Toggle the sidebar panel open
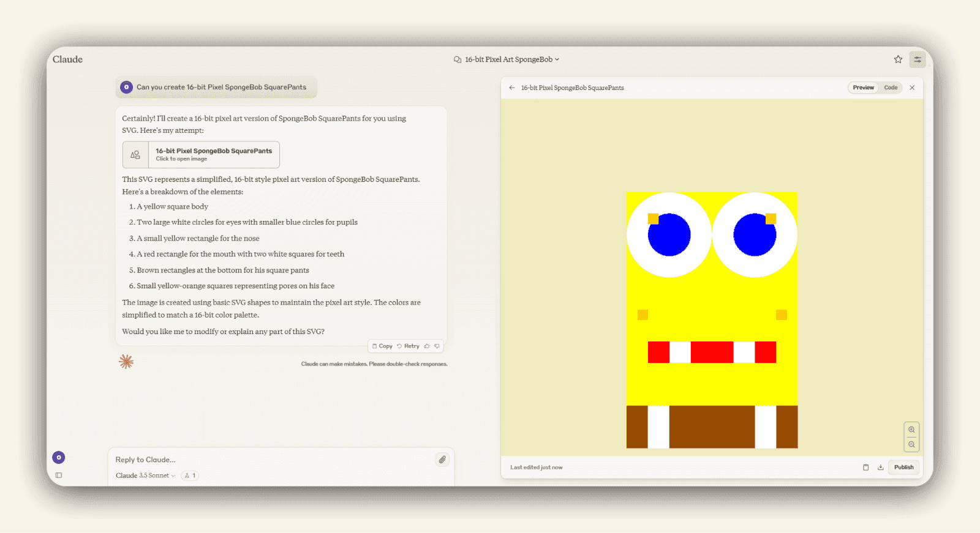The image size is (980, 533). click(x=59, y=475)
